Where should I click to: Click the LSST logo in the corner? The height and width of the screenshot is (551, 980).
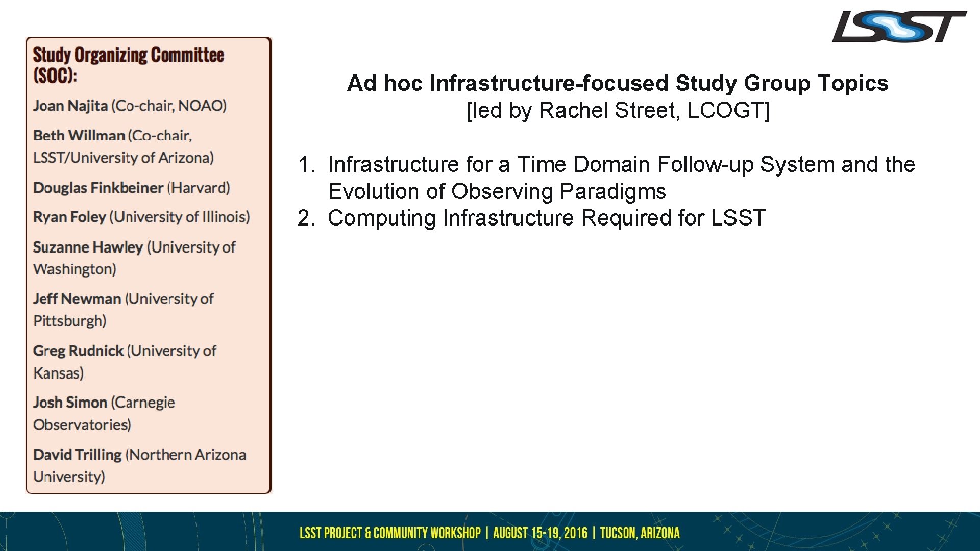(899, 27)
